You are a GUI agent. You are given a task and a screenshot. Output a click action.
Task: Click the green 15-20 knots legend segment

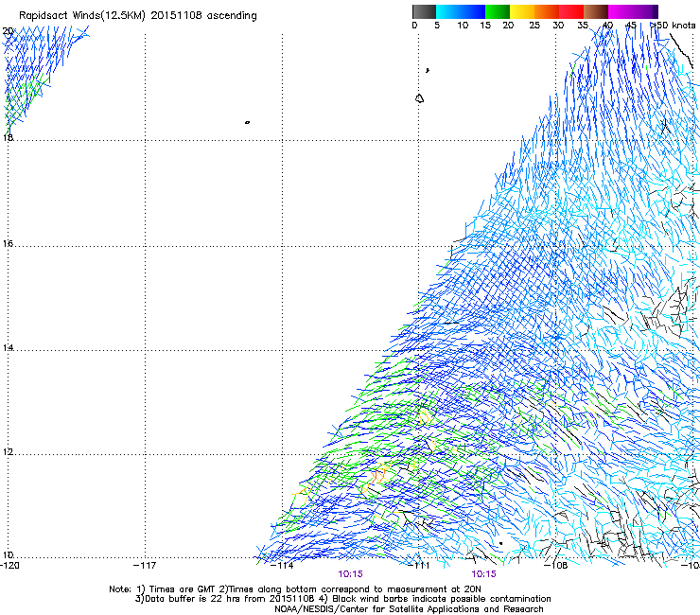[x=498, y=11]
